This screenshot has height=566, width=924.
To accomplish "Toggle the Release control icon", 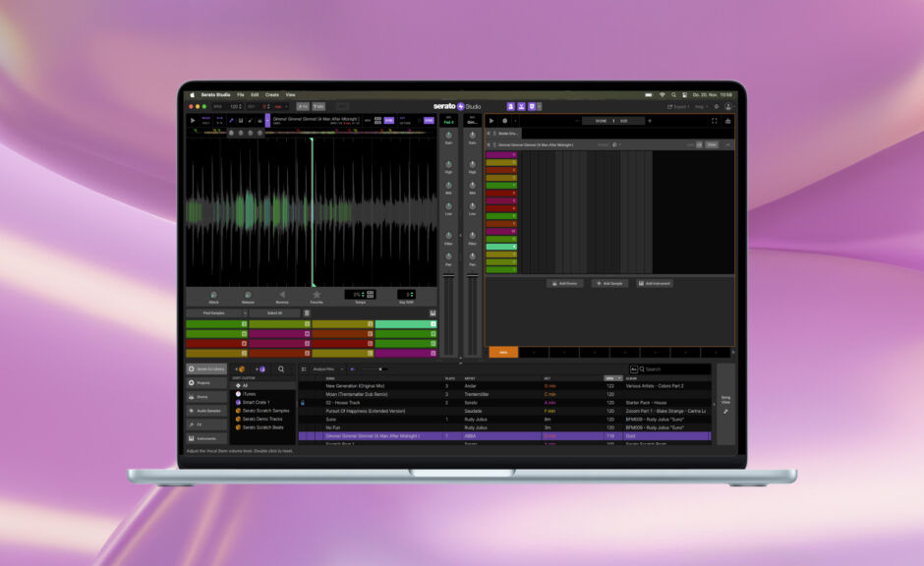I will [x=248, y=294].
